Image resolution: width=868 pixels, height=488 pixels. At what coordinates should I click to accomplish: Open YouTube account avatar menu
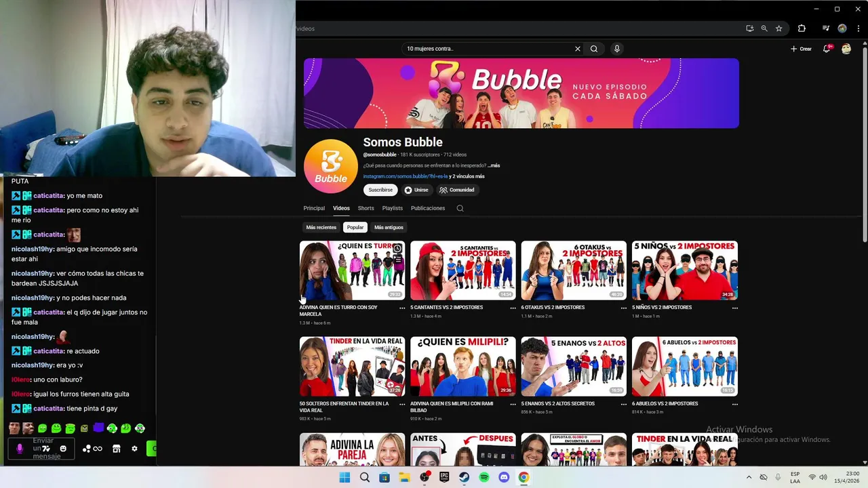point(846,49)
